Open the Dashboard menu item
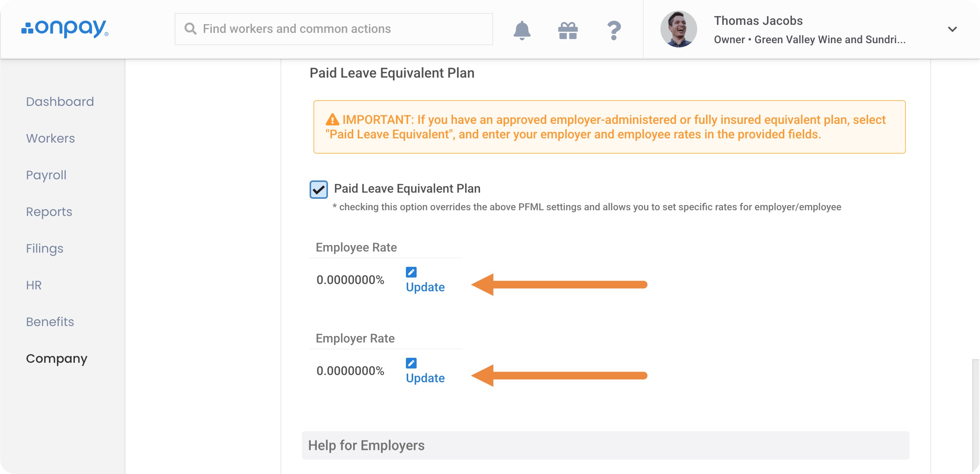 coord(60,102)
